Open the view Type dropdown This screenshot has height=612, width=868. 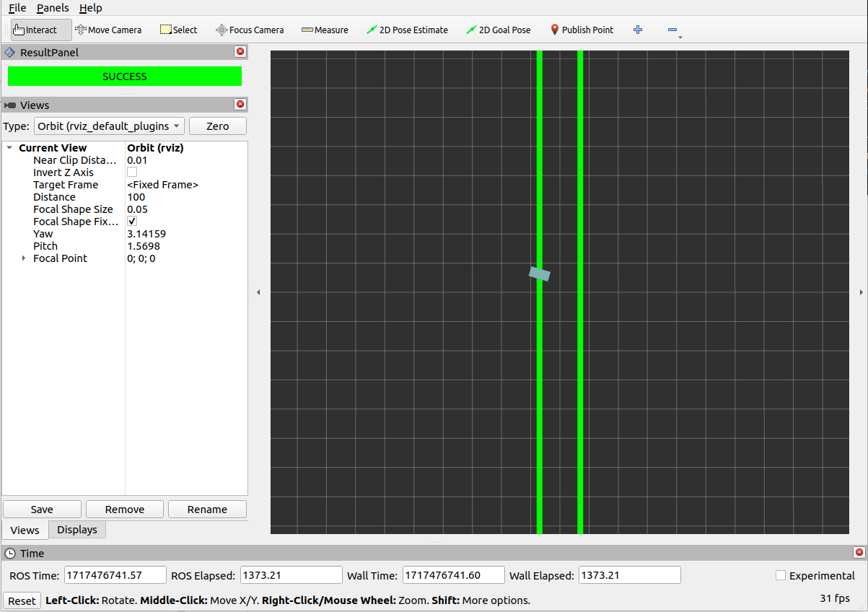(109, 126)
